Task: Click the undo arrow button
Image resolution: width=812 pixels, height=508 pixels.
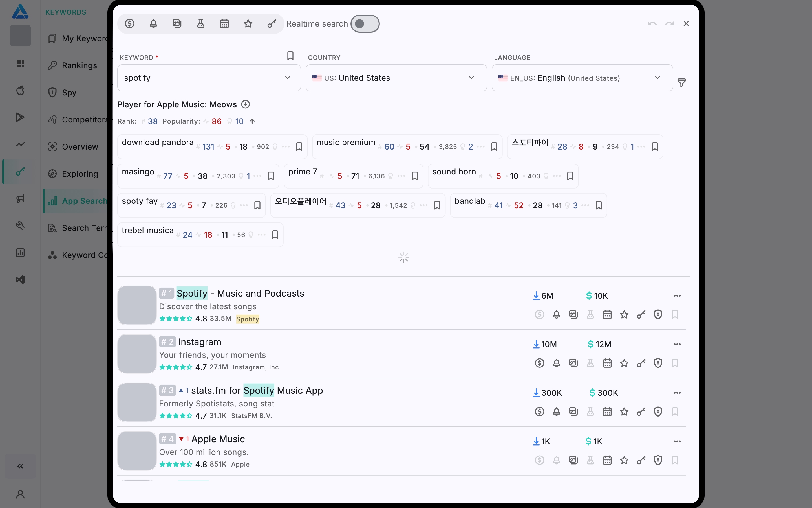Action: (x=652, y=23)
